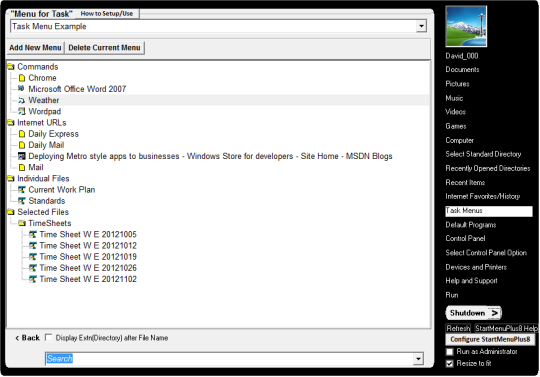Click the Internet URLs folder icon
540x377 pixels.
coord(11,123)
